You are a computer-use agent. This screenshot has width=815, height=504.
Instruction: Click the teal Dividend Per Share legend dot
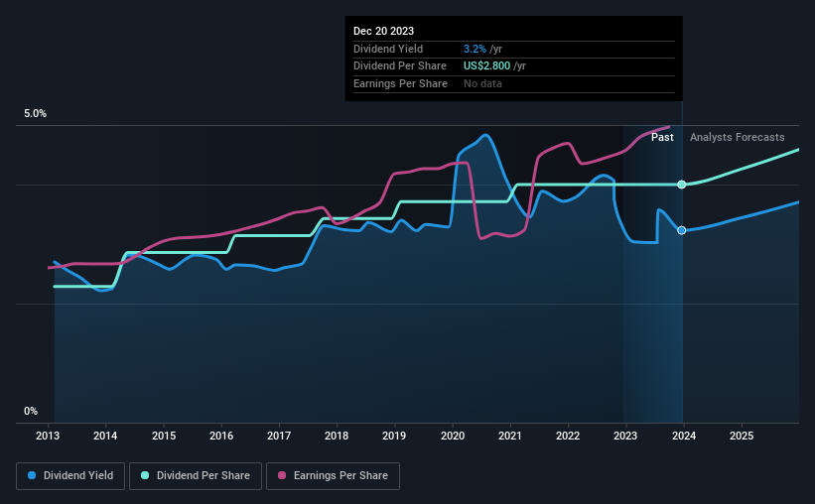[x=145, y=475]
